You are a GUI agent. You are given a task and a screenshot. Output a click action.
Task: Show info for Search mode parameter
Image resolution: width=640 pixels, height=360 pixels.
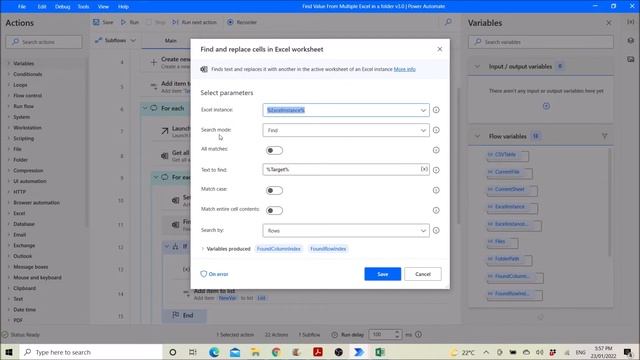point(436,130)
